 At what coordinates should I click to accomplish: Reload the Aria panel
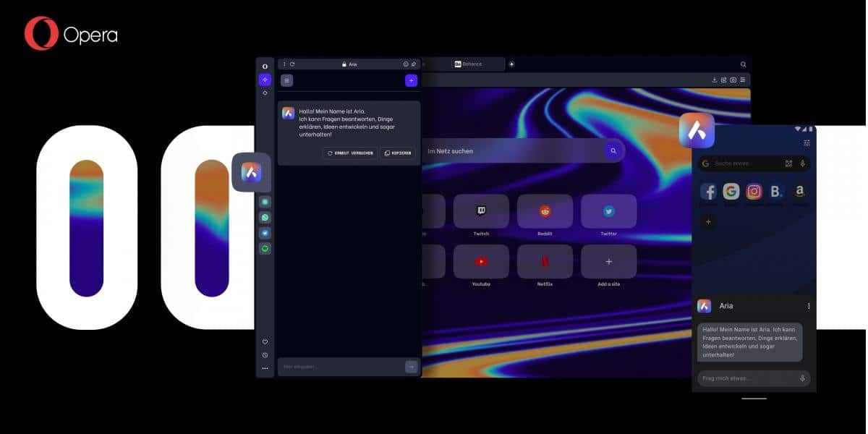click(292, 64)
